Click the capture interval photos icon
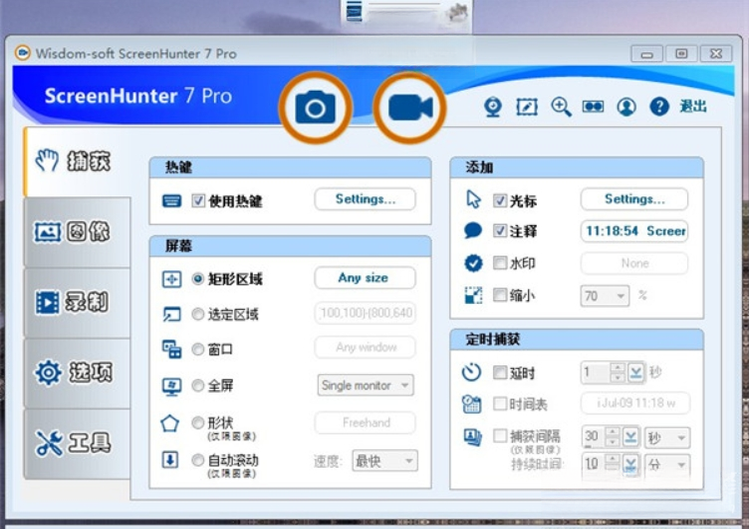Screen dimensions: 749x529 473,437
